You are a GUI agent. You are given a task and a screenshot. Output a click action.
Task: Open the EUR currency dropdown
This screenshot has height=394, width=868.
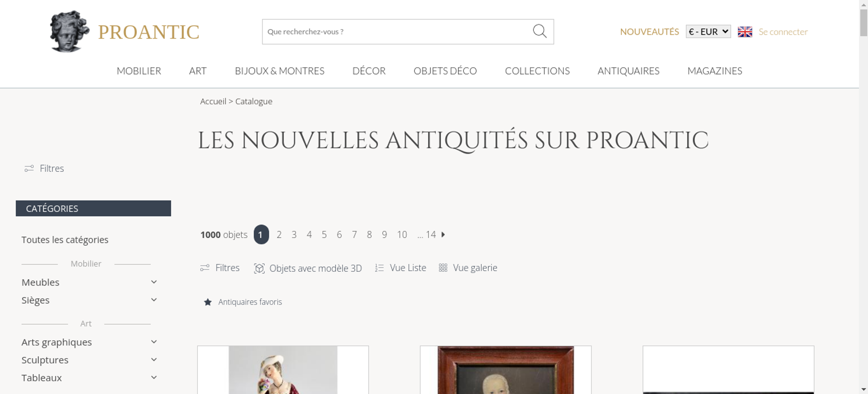click(708, 32)
